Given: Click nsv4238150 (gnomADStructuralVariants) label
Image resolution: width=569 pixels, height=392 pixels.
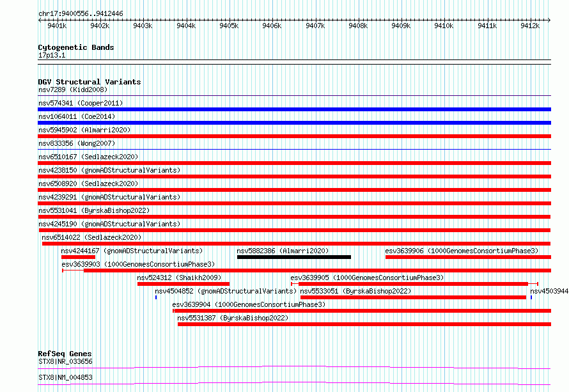Looking at the screenshot, I should pos(109,170).
